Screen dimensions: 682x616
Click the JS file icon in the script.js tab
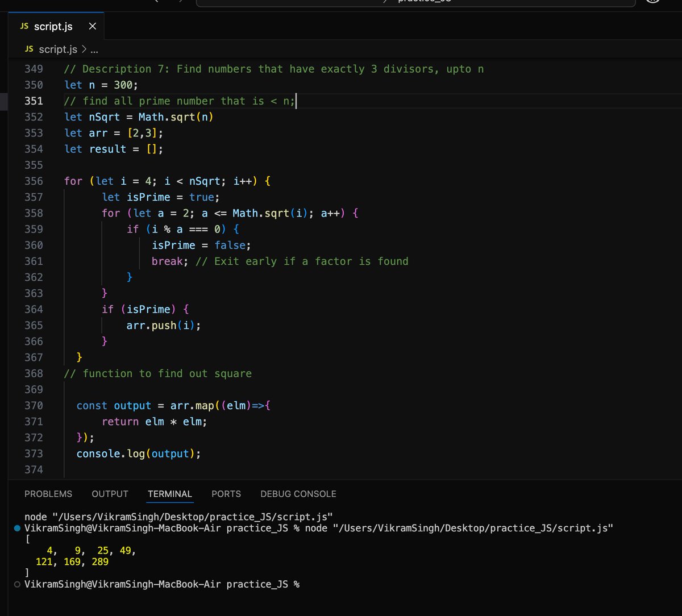pyautogui.click(x=24, y=27)
